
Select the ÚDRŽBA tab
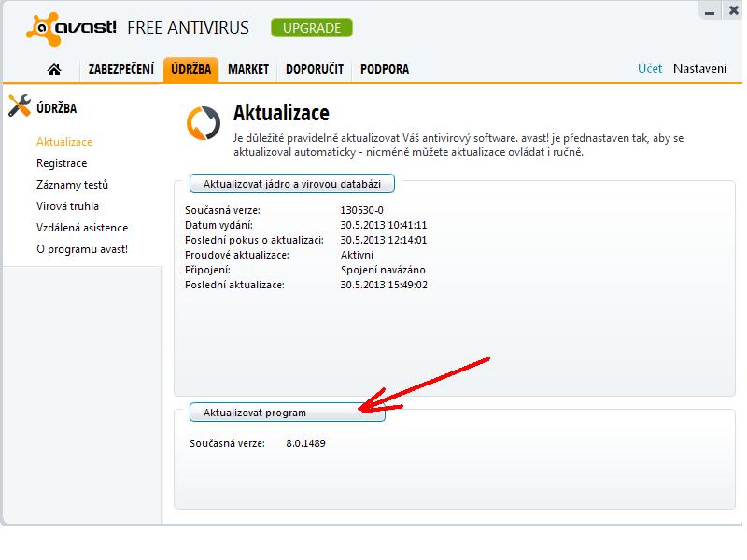191,69
